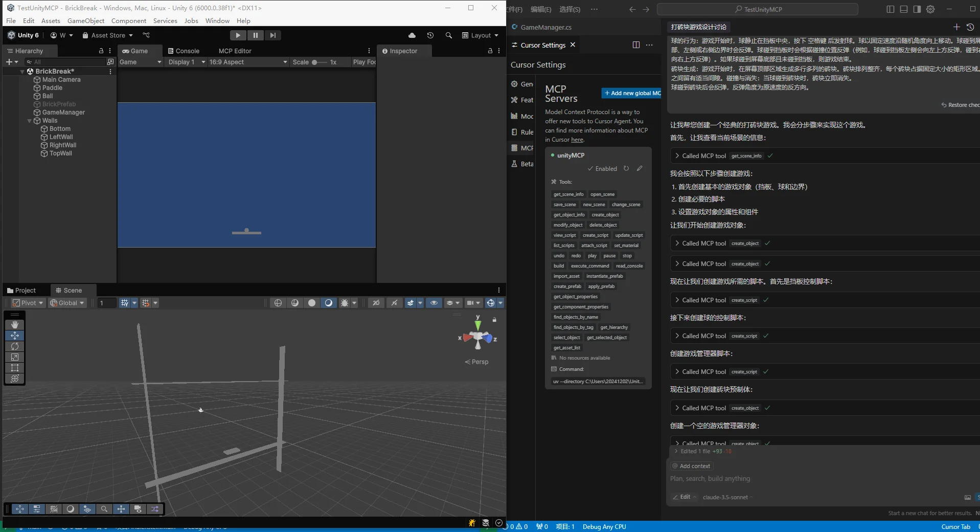Open Display 1 dropdown

point(187,62)
